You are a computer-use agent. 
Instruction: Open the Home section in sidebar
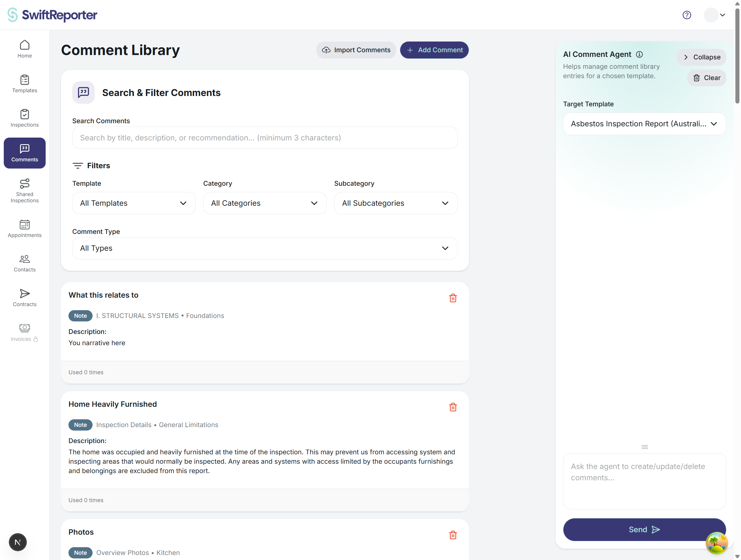(24, 48)
